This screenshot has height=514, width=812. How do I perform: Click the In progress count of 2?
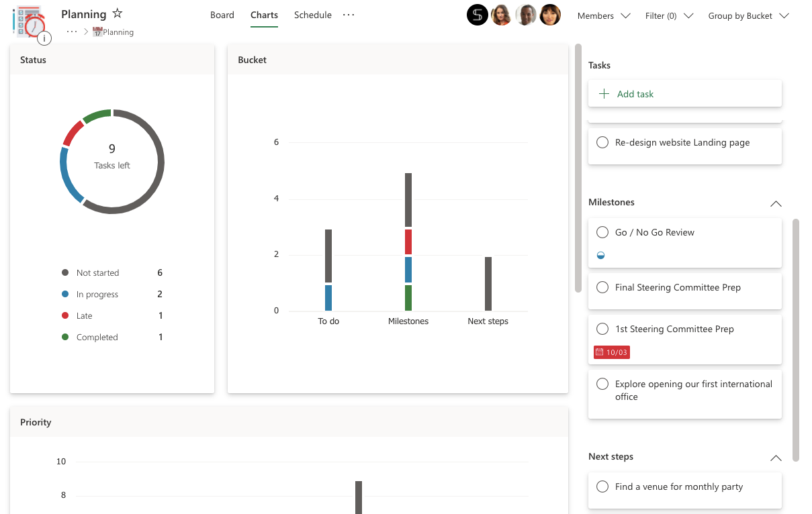point(160,294)
